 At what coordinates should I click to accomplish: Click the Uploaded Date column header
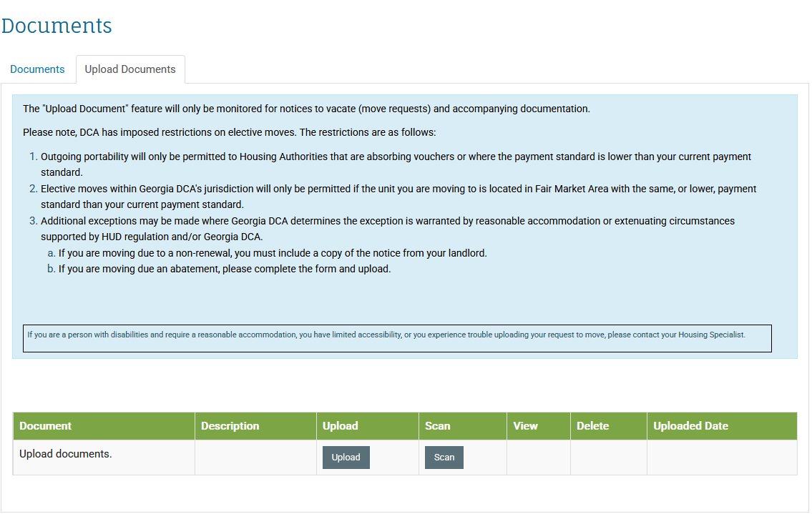click(690, 426)
